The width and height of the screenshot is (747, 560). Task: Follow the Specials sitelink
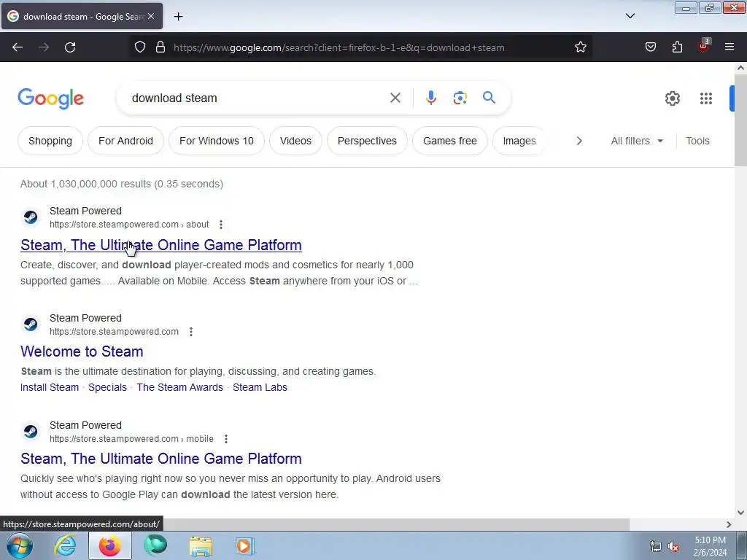[108, 387]
